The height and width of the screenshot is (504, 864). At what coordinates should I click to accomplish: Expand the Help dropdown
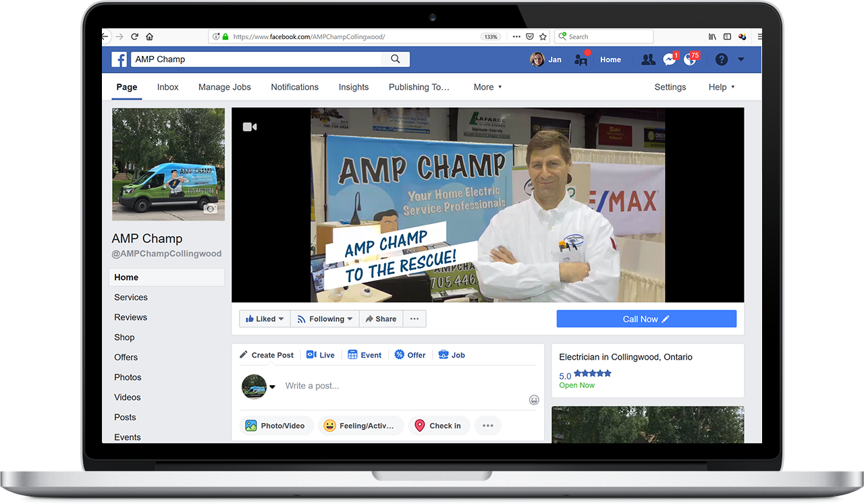click(x=722, y=87)
